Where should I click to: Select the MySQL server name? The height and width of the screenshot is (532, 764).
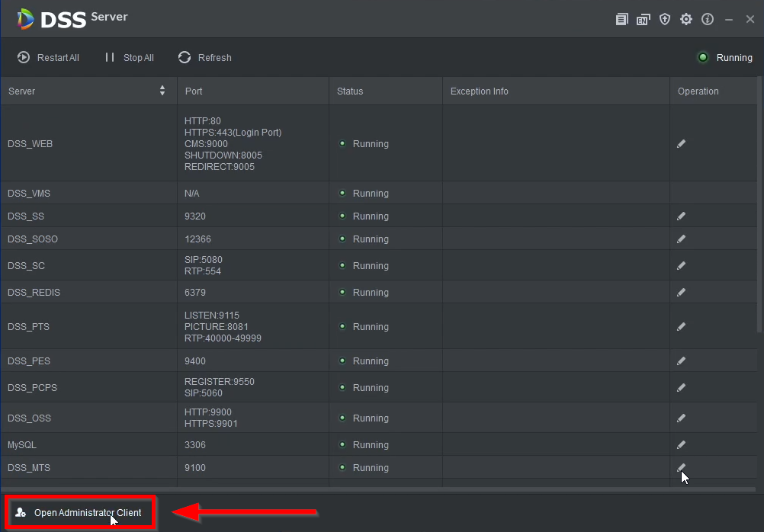pyautogui.click(x=22, y=445)
